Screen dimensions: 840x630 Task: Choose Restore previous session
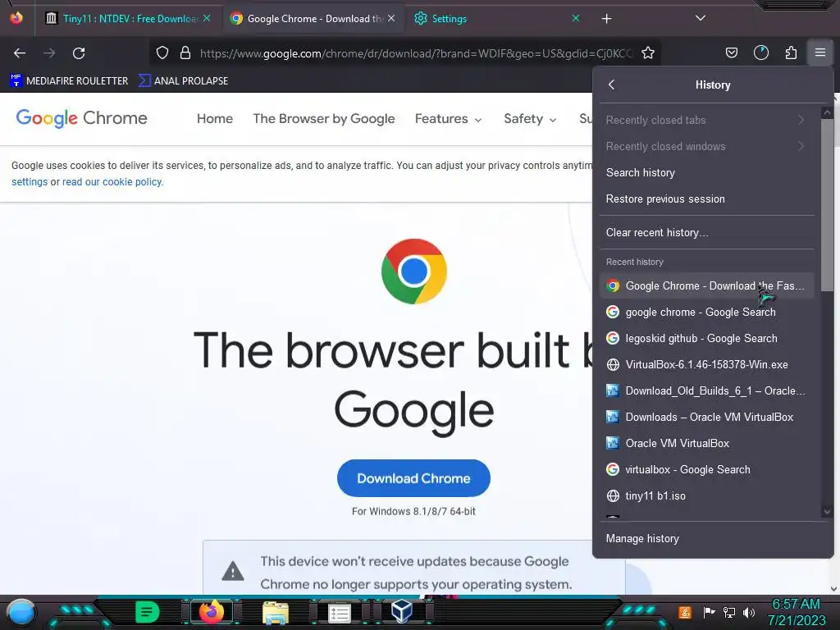tap(706, 199)
